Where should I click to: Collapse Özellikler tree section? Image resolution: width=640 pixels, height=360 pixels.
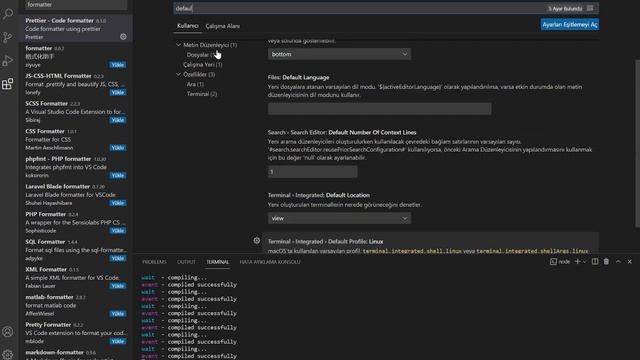[x=178, y=74]
